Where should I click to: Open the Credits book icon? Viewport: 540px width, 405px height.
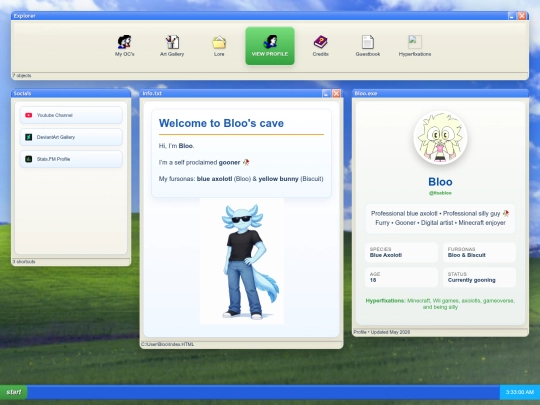(320, 45)
